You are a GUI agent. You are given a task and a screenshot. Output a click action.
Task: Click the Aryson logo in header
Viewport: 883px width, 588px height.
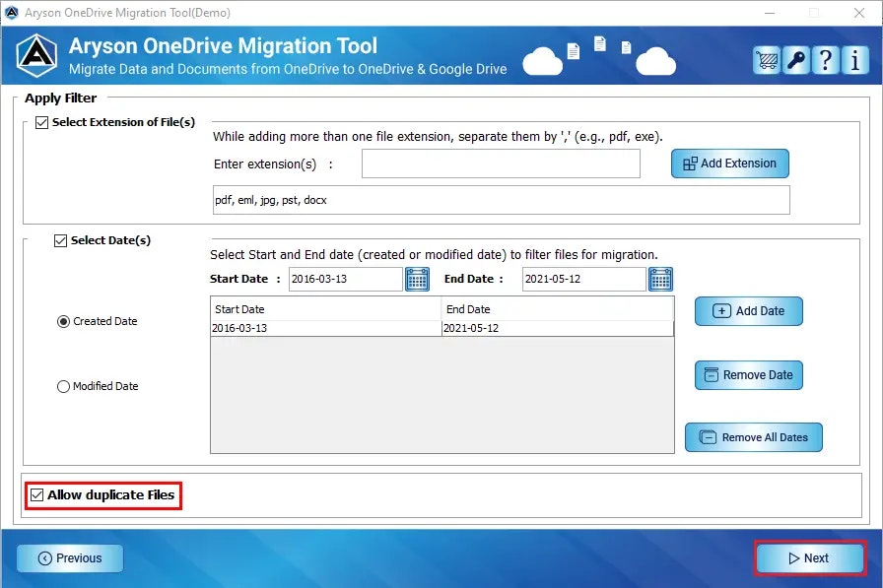[36, 55]
